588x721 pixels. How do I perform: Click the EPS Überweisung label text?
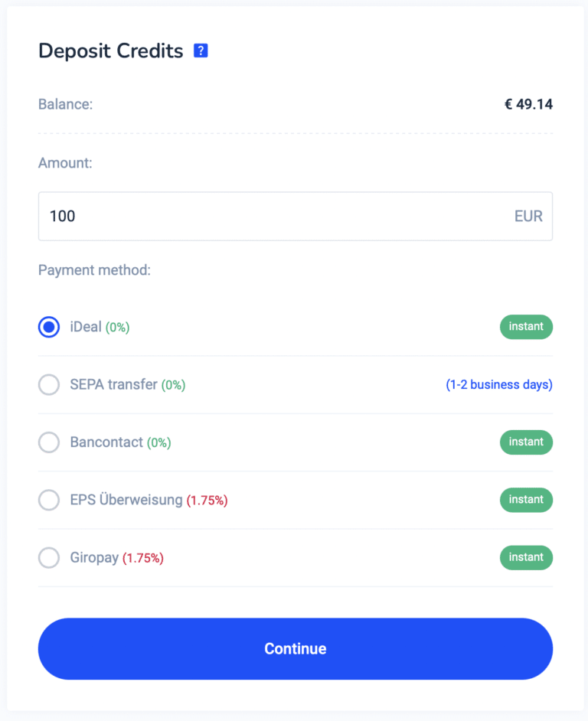tap(126, 500)
